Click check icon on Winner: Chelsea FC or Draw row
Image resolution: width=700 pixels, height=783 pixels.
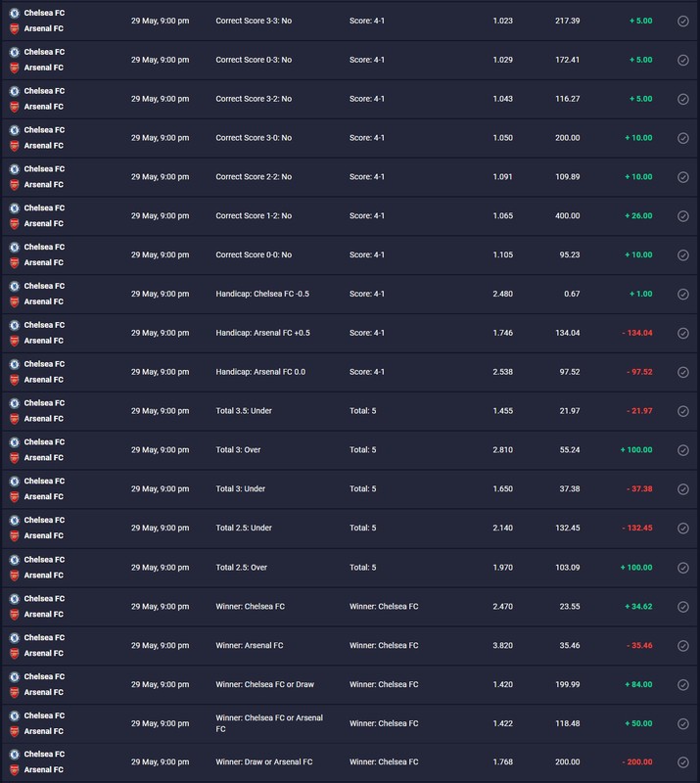pos(682,684)
